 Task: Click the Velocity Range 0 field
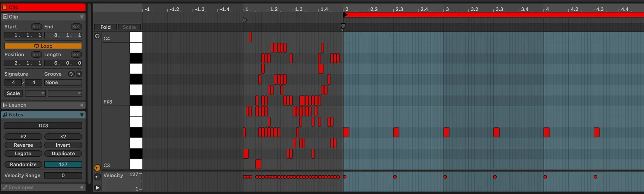[63, 175]
